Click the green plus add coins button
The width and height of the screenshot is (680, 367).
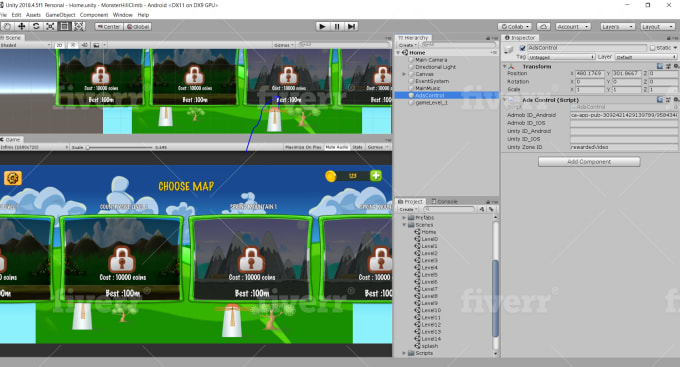coord(376,176)
